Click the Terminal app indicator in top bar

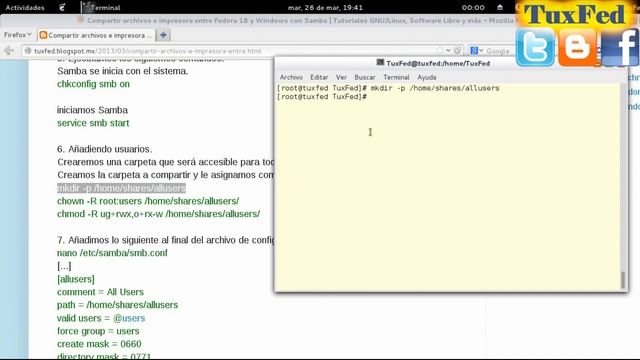pos(101,7)
